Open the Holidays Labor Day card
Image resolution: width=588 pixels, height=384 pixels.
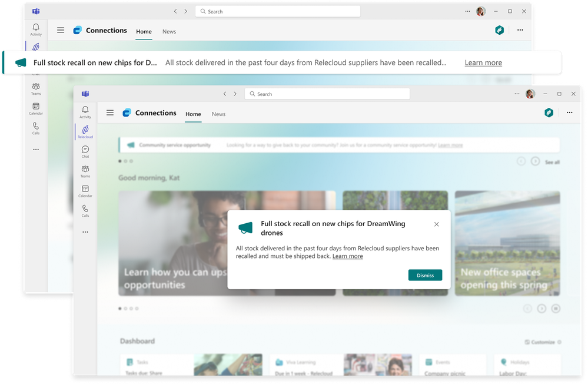tap(527, 365)
